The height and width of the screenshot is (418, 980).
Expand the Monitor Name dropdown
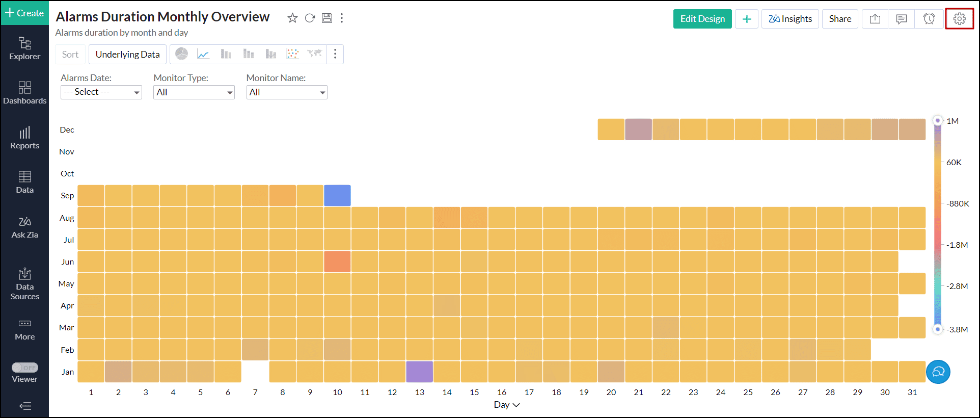click(286, 92)
